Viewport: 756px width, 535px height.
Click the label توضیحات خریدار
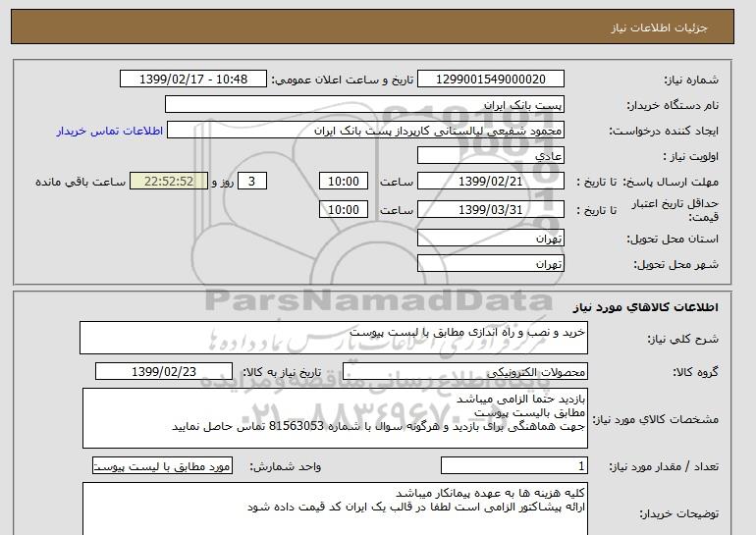click(679, 513)
